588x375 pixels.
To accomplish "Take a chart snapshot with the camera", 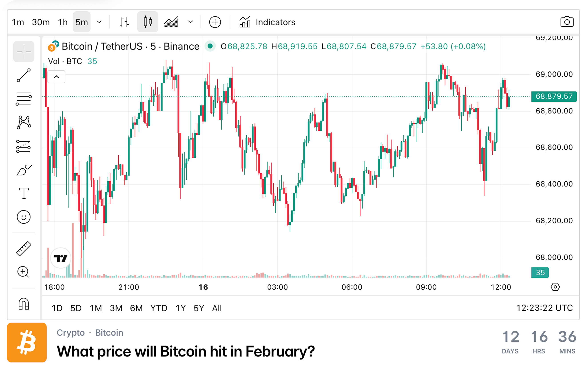I will [567, 22].
